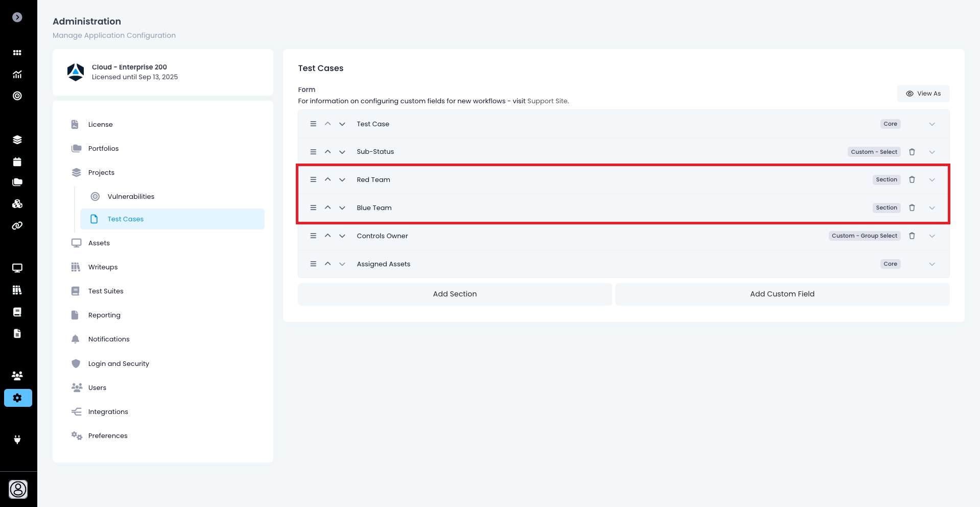Move Blue Team section up

pyautogui.click(x=328, y=208)
